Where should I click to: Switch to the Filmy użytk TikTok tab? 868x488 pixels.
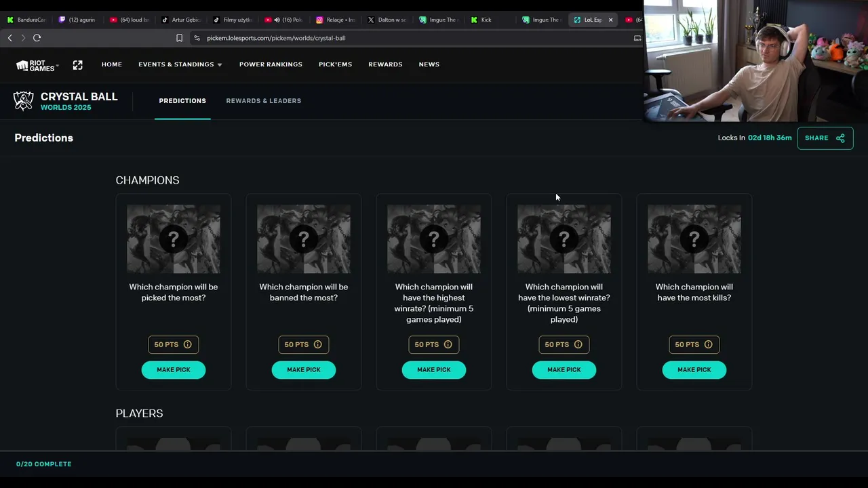click(x=233, y=20)
